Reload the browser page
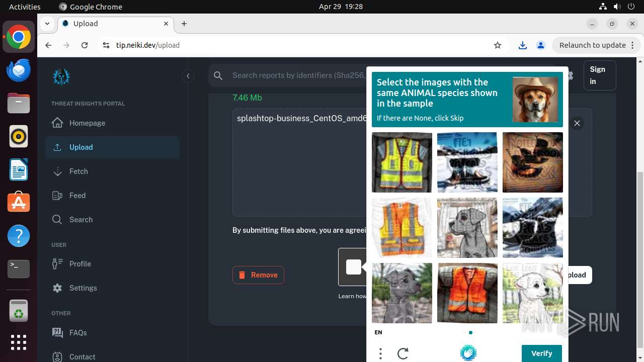The height and width of the screenshot is (362, 644). click(x=85, y=45)
